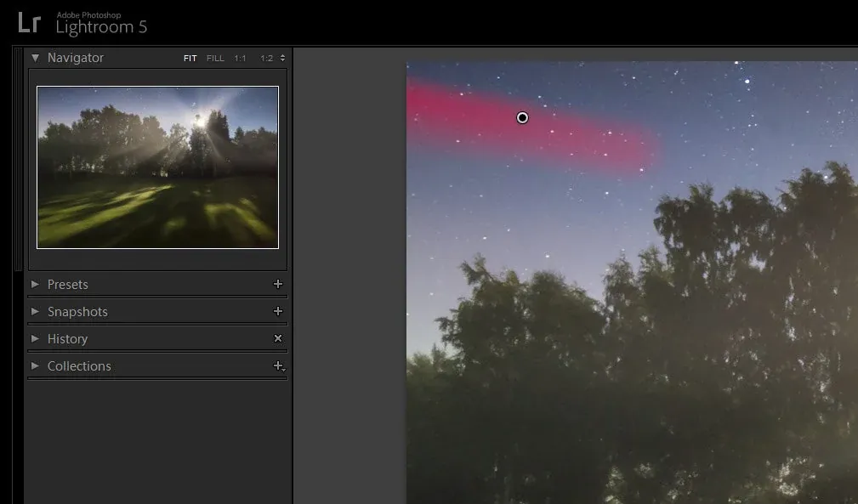Add a new preset with plus icon
The image size is (858, 504).
point(277,285)
